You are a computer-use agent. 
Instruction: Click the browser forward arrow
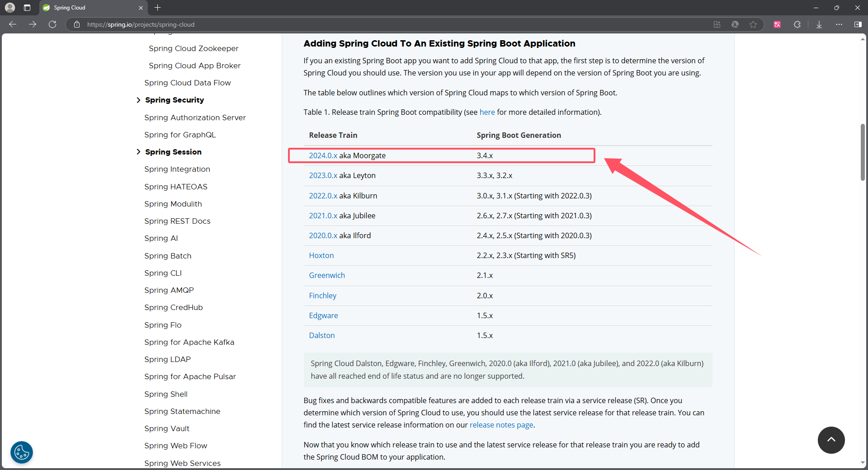click(33, 24)
